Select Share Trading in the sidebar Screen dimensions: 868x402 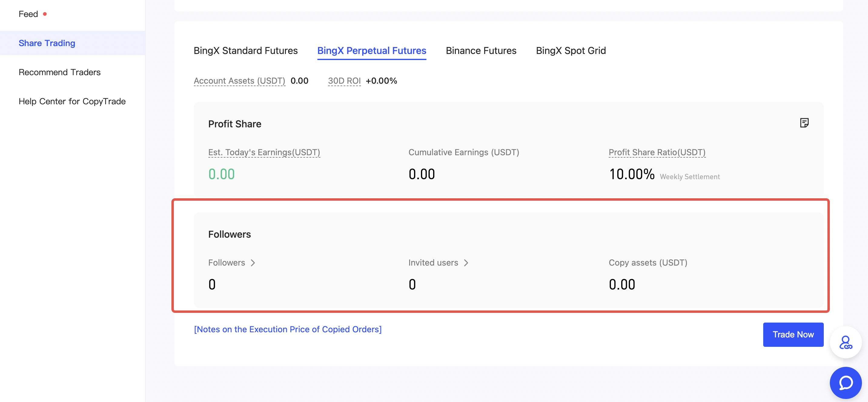(x=47, y=43)
